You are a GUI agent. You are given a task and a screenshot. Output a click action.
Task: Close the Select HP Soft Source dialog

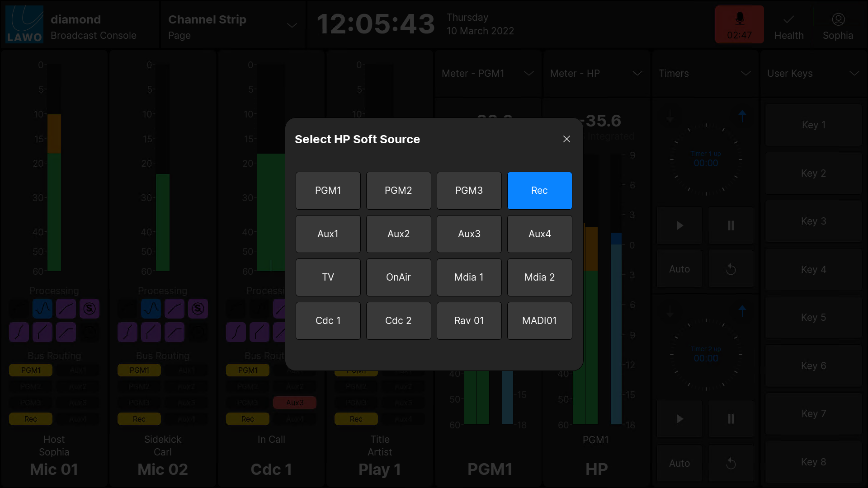click(x=566, y=139)
